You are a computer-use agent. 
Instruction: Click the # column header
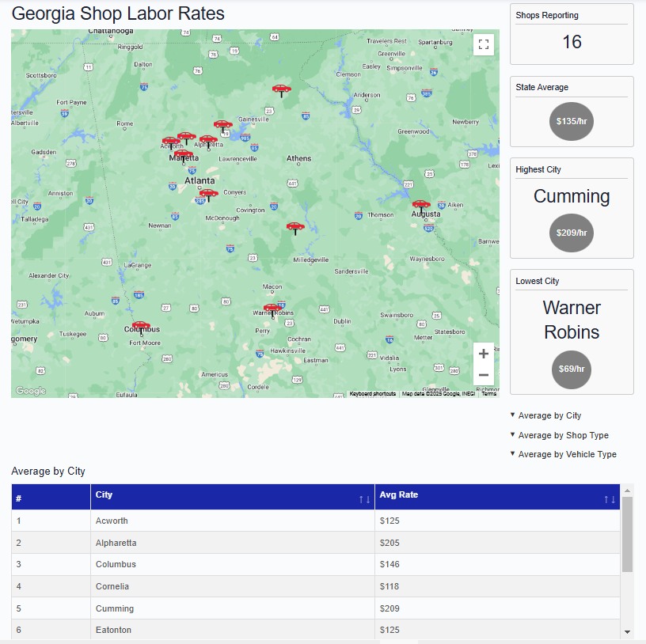click(51, 497)
